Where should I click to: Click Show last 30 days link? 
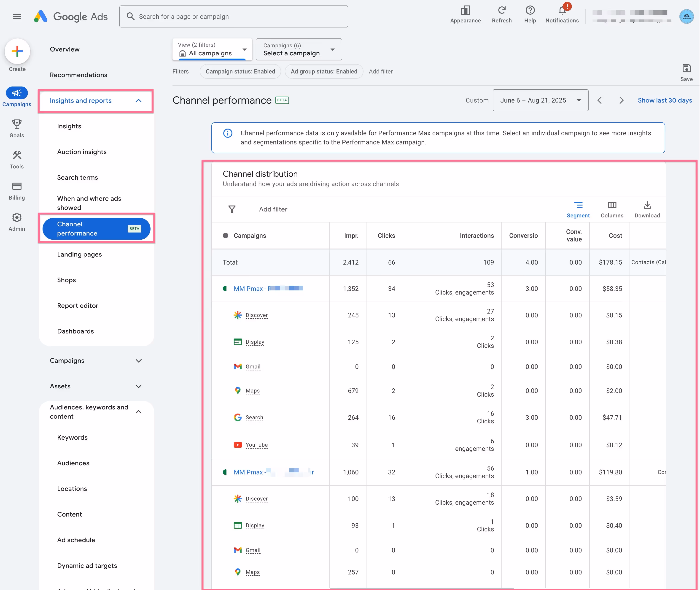[x=665, y=100]
